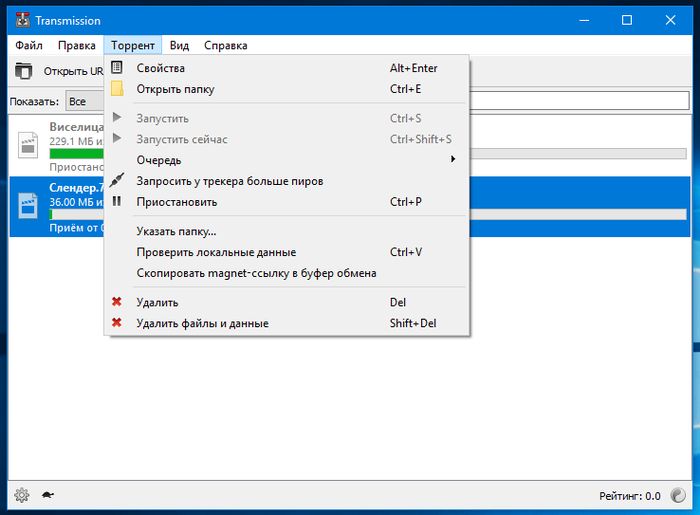This screenshot has width=700, height=515.
Task: Select Скопировать magnet-ссылку в буфер обмена
Action: 256,273
